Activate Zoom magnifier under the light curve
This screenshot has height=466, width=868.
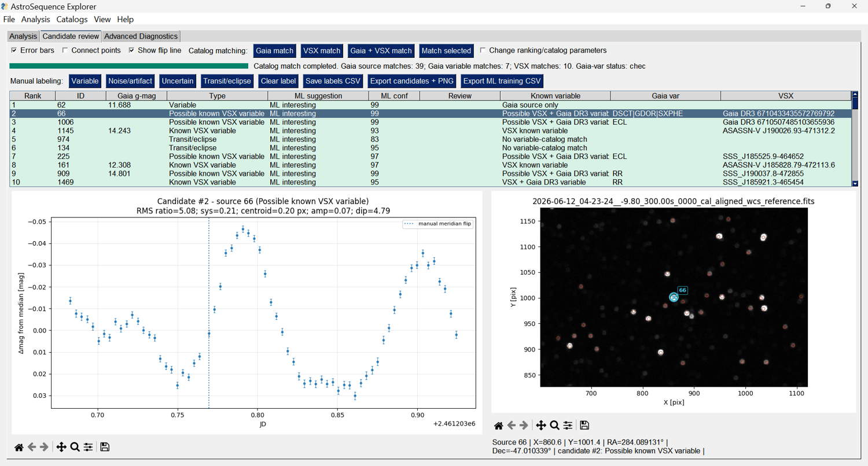pos(75,447)
